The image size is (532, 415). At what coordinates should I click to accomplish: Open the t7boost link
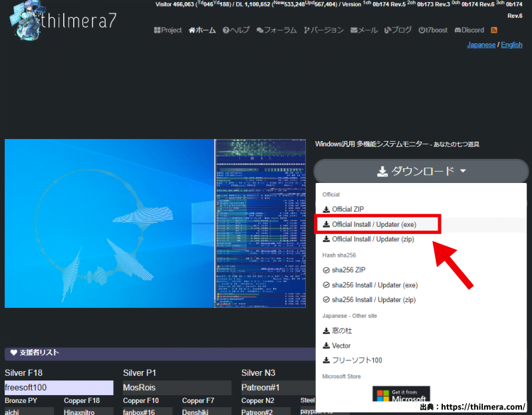(433, 31)
